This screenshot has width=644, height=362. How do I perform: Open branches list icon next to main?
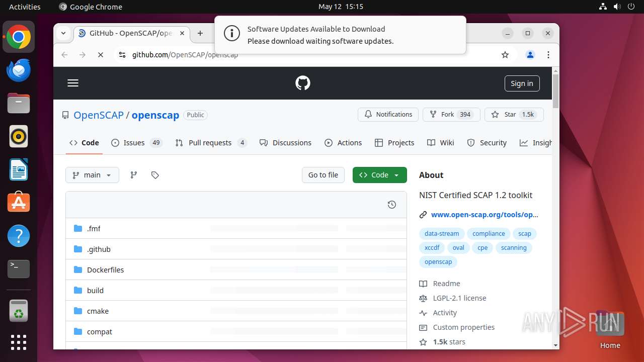coord(133,175)
